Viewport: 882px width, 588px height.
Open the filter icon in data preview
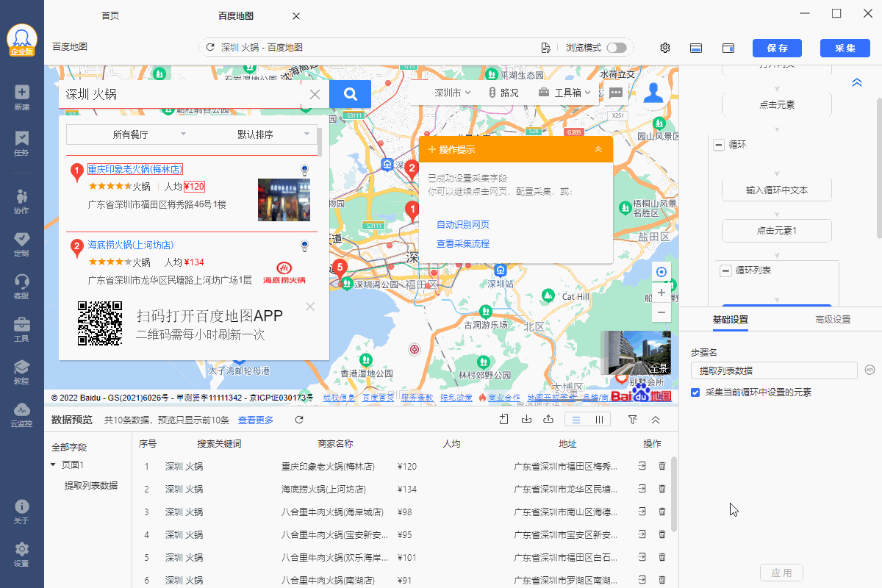point(632,420)
